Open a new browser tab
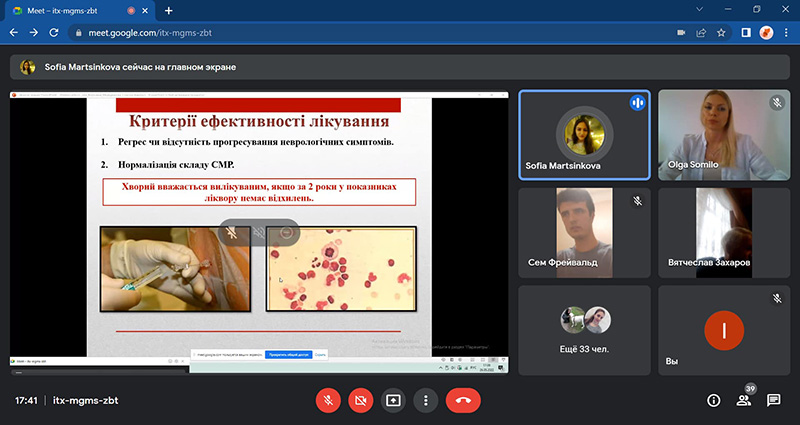The width and height of the screenshot is (800, 425). [168, 10]
